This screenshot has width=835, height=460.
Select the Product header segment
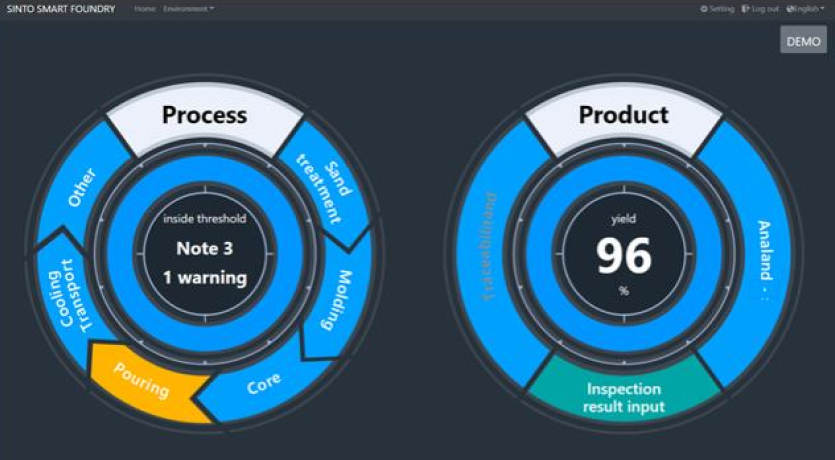coord(623,116)
